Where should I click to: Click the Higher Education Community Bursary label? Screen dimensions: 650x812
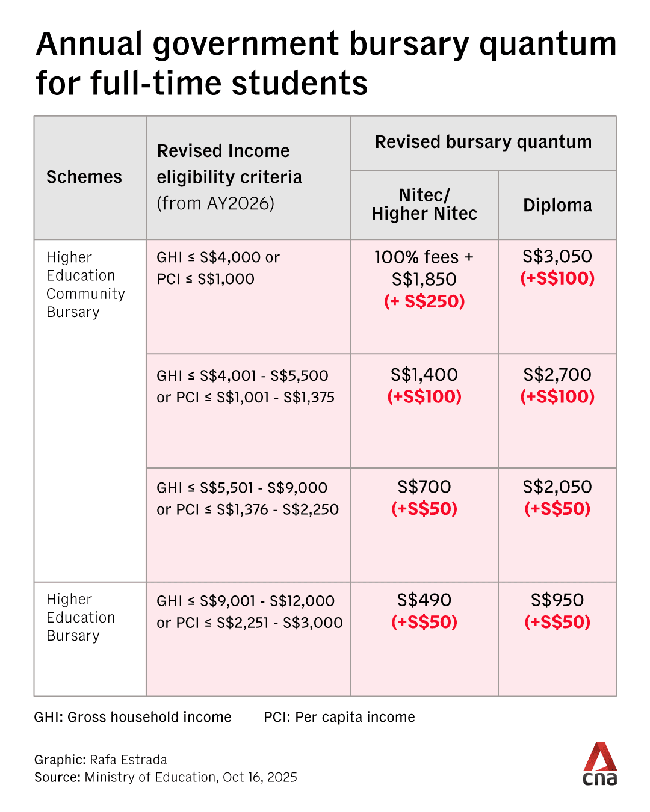coord(85,285)
